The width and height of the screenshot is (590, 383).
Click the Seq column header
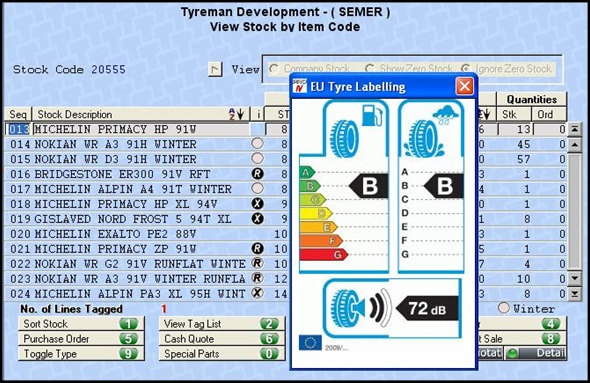click(x=18, y=114)
